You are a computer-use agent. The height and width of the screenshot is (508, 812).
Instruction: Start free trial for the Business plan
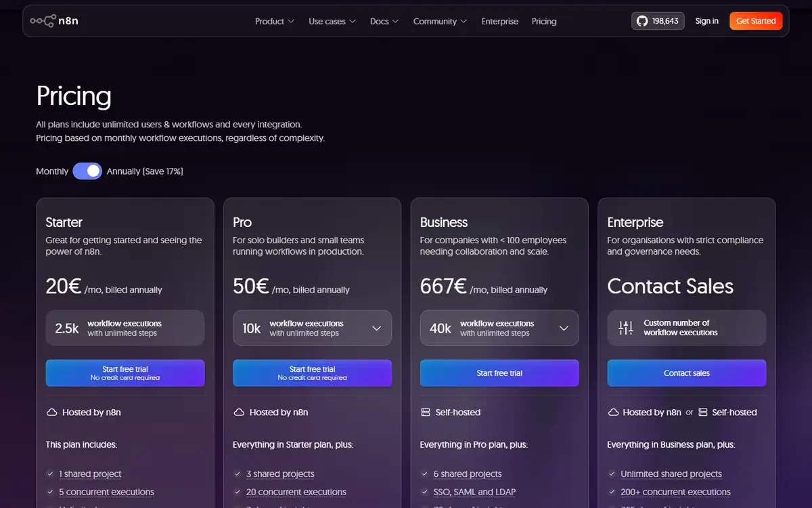(x=499, y=373)
